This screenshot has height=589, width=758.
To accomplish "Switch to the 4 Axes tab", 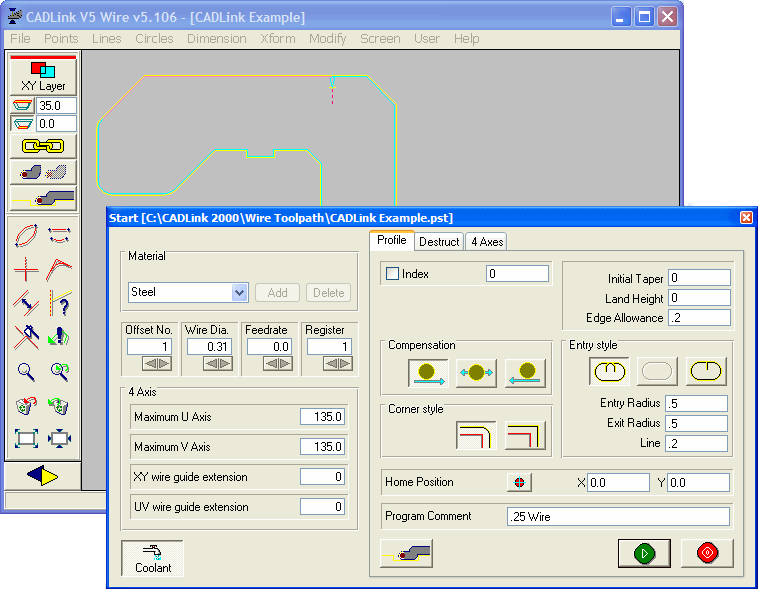I will (x=487, y=241).
